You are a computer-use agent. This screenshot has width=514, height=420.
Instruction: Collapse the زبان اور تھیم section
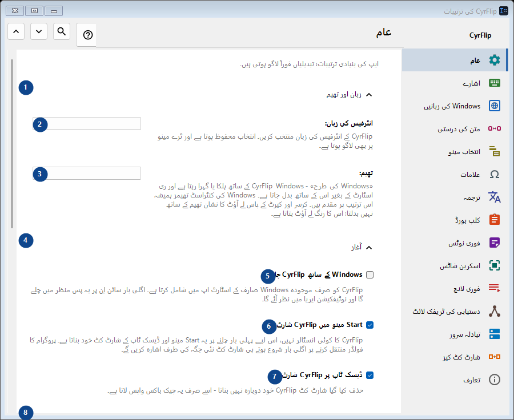369,95
